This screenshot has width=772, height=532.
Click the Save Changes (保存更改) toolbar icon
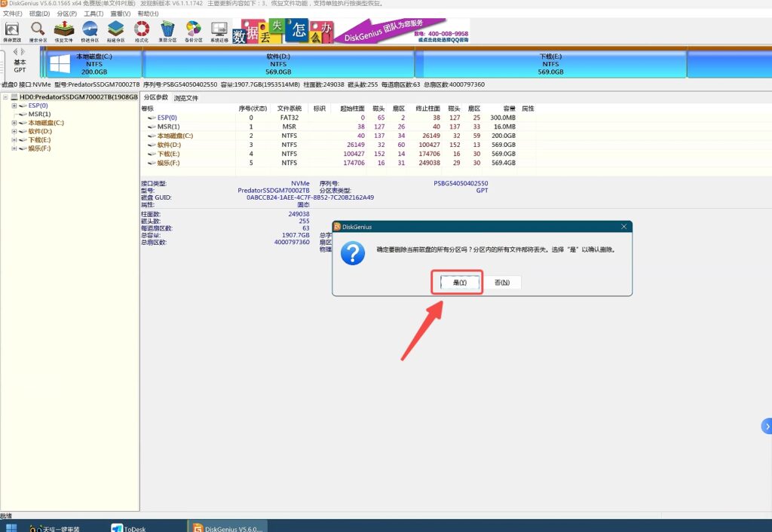tap(11, 31)
